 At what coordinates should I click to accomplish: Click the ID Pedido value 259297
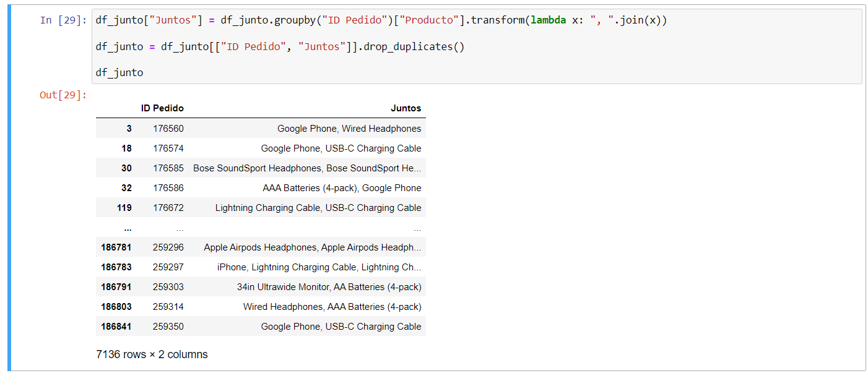(168, 267)
